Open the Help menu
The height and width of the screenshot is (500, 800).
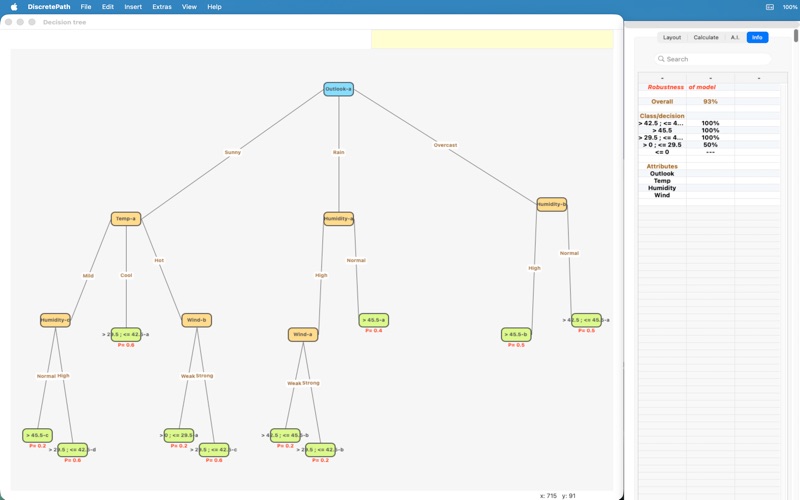click(x=214, y=7)
